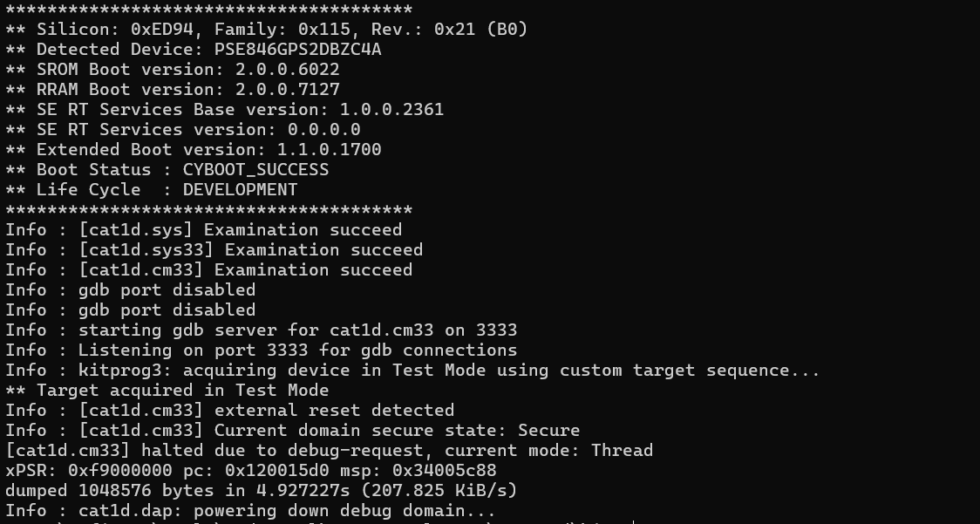Click the detected device name PSE846GPS2DBZC4A
The width and height of the screenshot is (980, 524).
pos(297,50)
